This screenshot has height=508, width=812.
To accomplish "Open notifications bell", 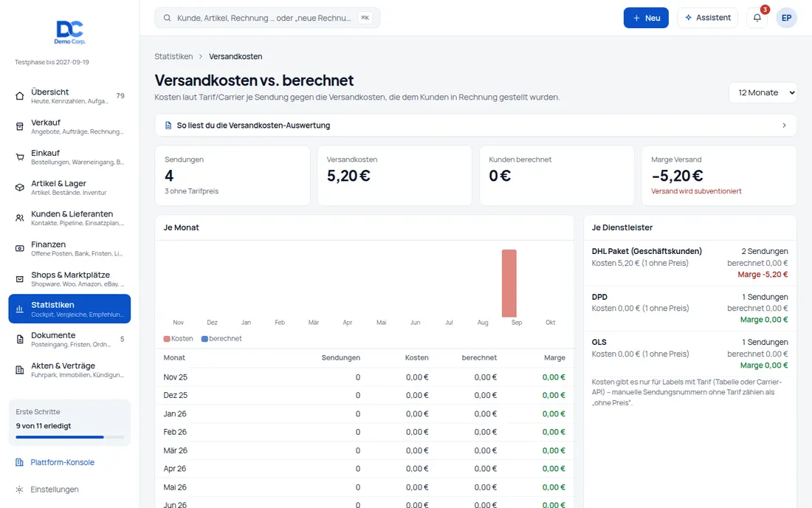I will click(757, 18).
